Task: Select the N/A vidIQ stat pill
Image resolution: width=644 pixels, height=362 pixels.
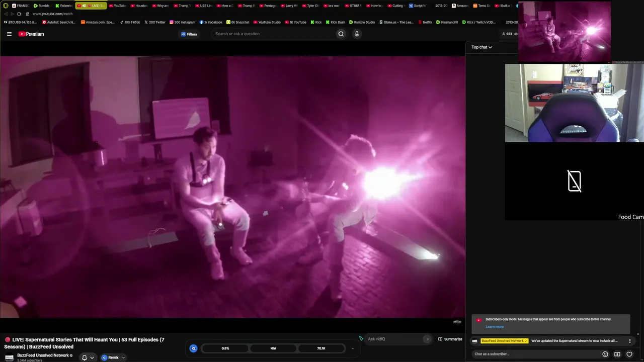Action: 273,348
